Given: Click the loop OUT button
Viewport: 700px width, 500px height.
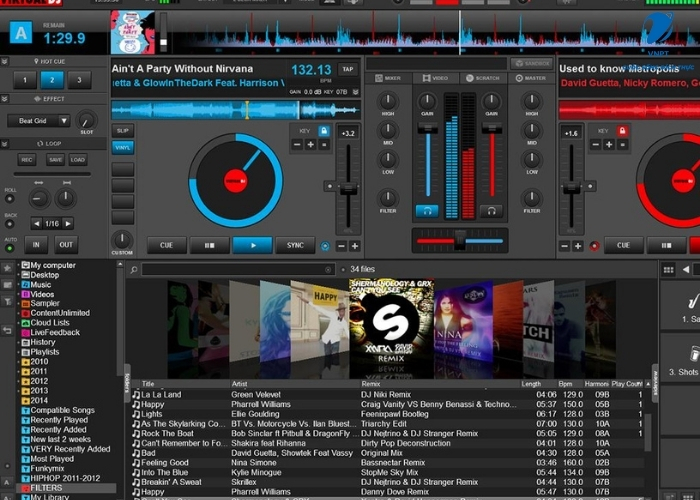Looking at the screenshot, I should 66,245.
